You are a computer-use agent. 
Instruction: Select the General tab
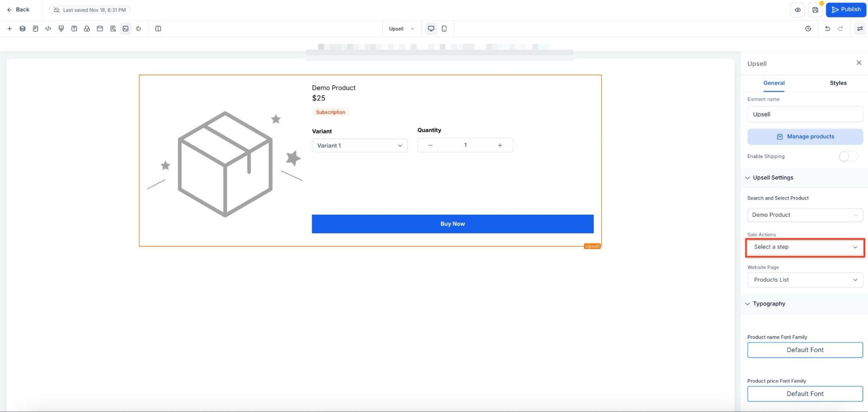coord(774,83)
